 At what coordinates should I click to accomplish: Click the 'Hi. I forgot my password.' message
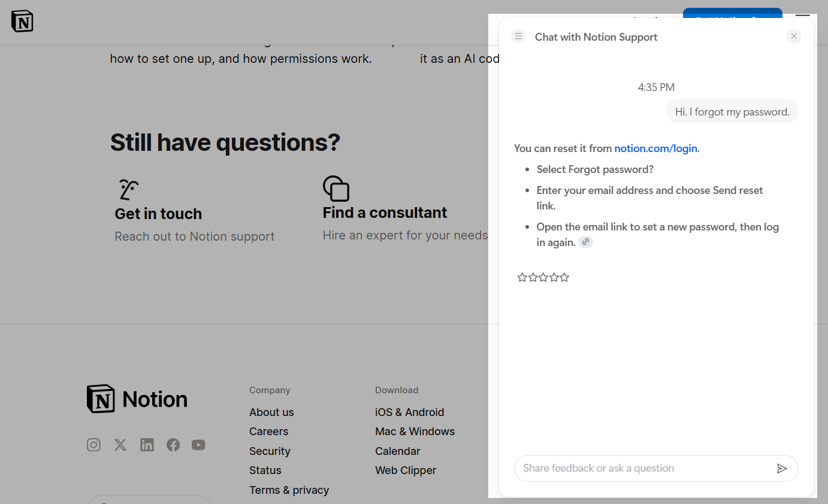click(x=732, y=111)
